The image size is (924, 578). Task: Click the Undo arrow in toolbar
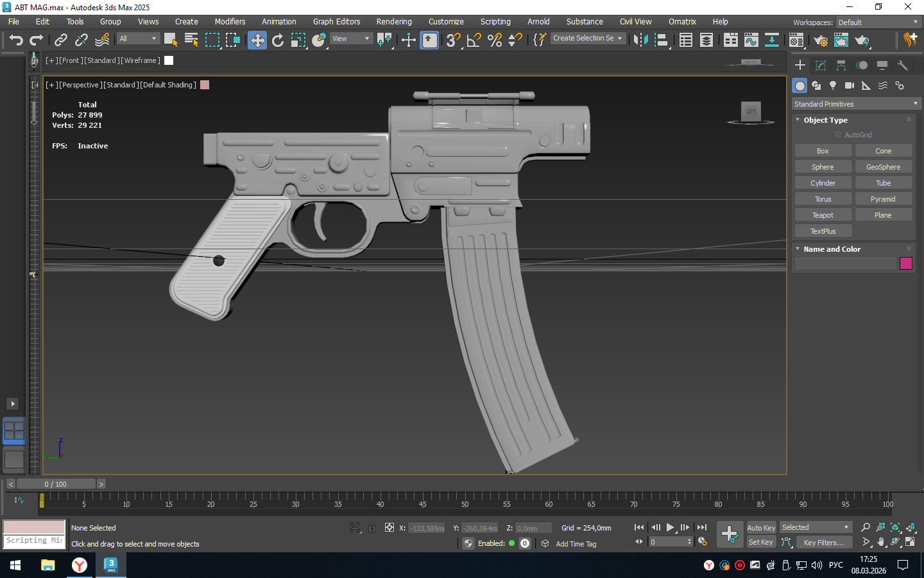[15, 40]
